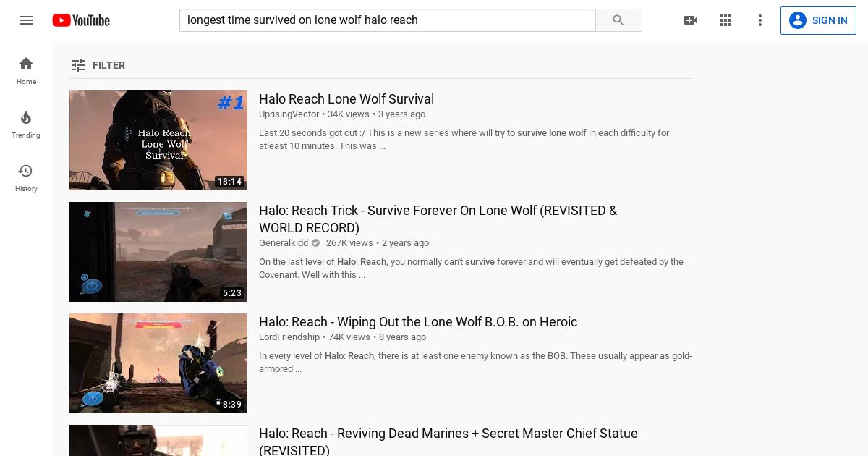Visit the UprisingVector channel
868x456 pixels.
tap(289, 114)
